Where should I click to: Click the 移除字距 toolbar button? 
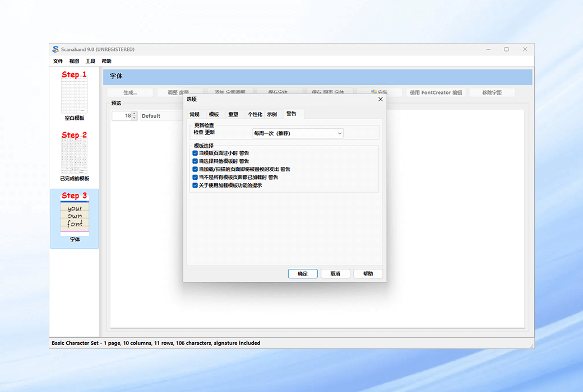pos(492,92)
